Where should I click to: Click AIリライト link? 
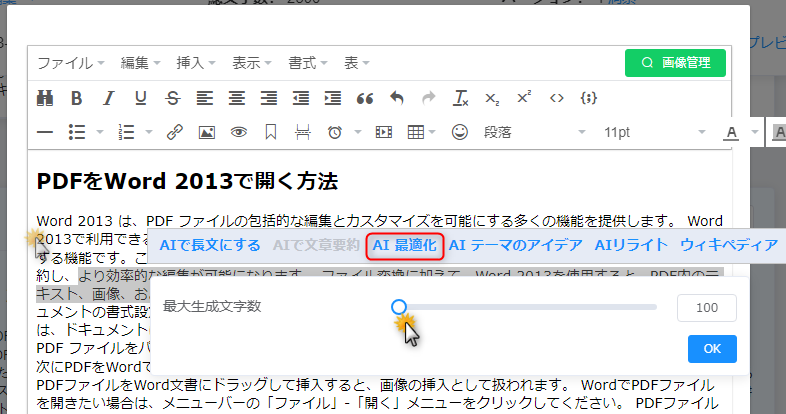631,245
